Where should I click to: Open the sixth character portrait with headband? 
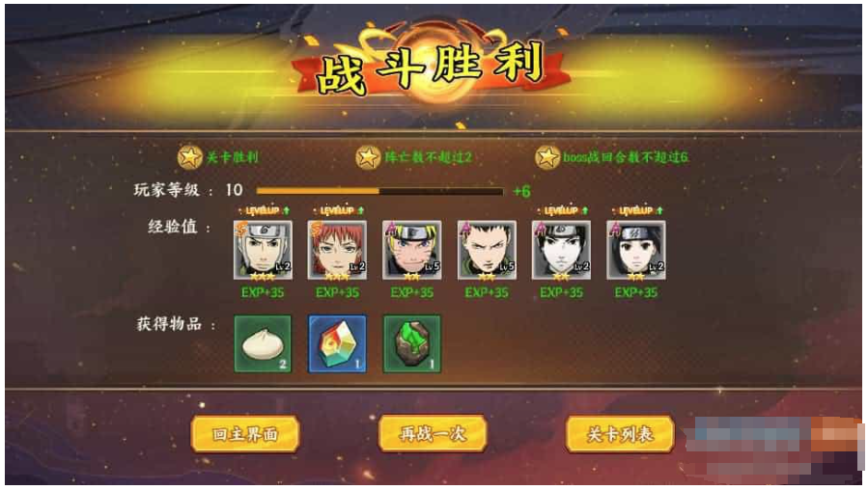tap(636, 250)
